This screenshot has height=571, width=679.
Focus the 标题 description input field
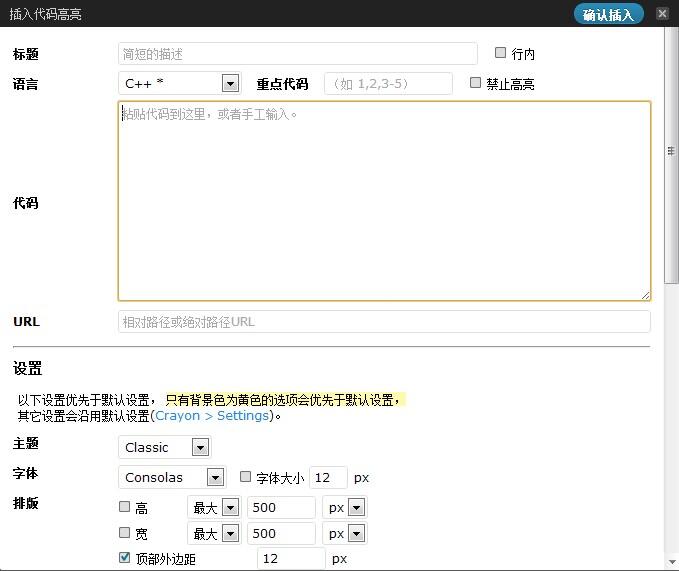[x=297, y=54]
